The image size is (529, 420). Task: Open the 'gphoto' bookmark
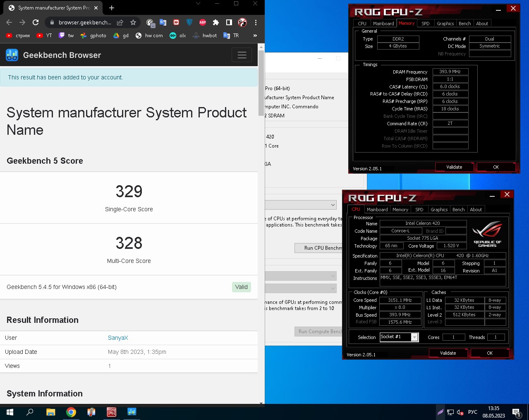point(93,36)
